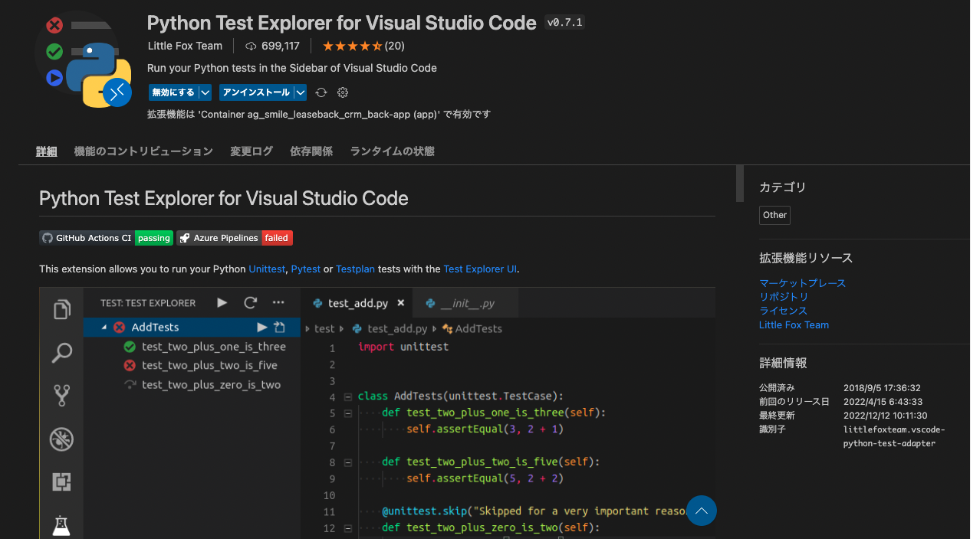Select the 詳細 tab
This screenshot has width=972, height=539.
click(x=46, y=151)
